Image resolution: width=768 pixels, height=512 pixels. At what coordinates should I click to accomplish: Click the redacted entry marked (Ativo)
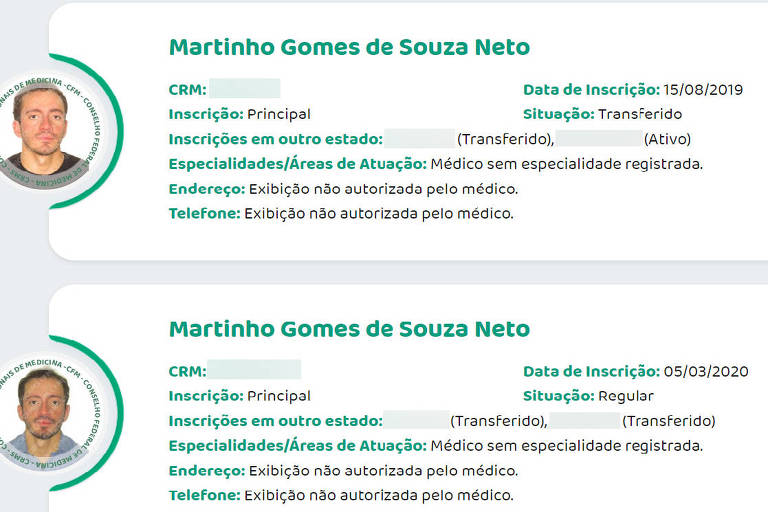(599, 139)
